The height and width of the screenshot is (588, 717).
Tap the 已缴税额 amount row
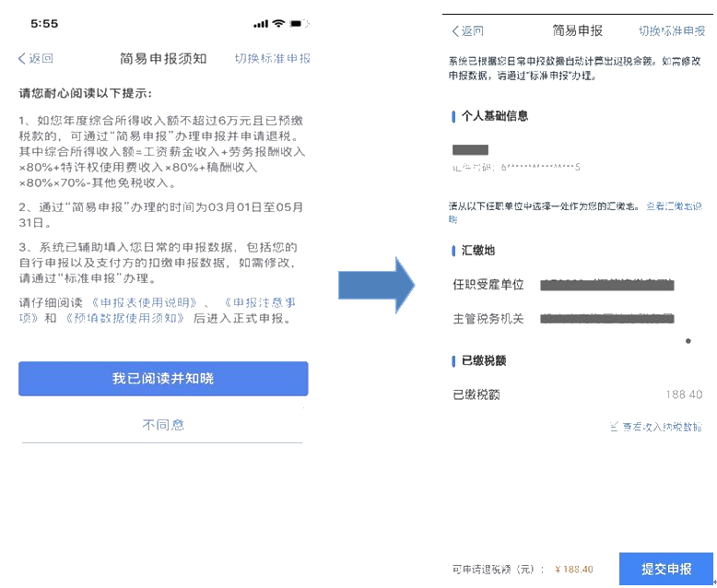click(x=577, y=394)
